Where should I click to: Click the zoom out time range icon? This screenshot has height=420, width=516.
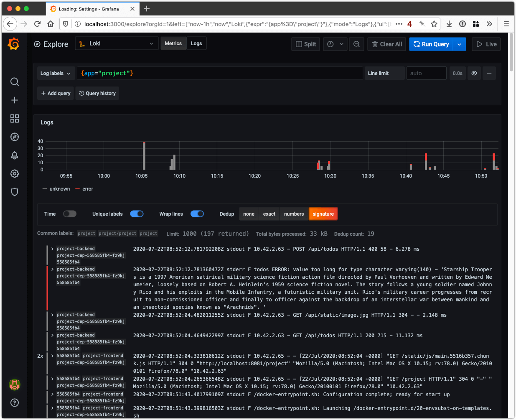click(x=356, y=44)
